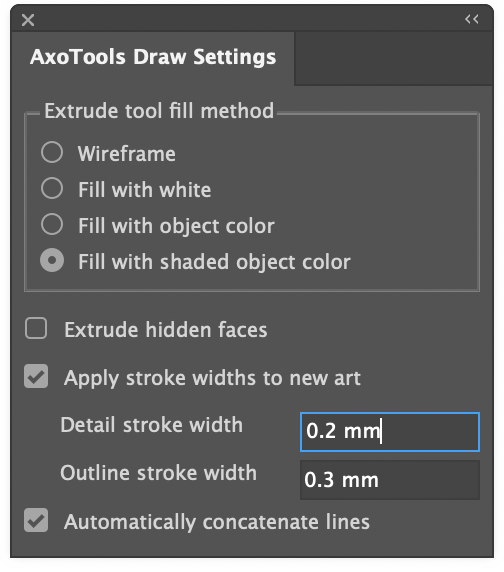Click the Extrude hidden faces label

166,330
